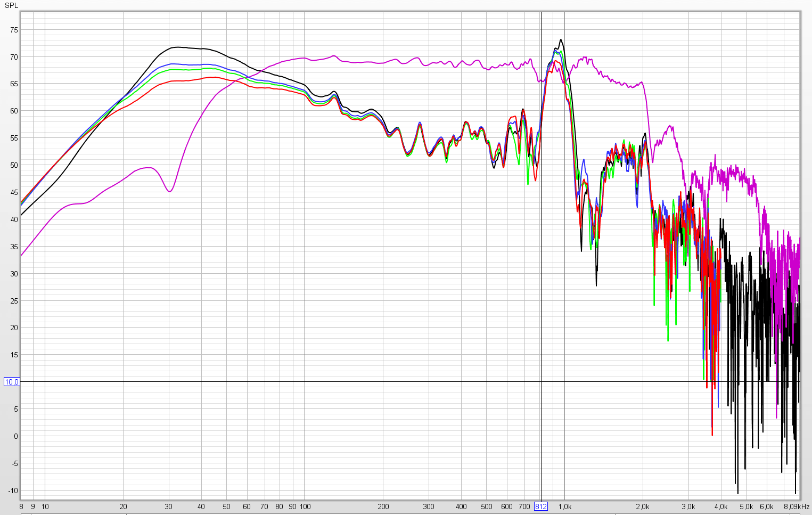Click the 10,0 dB cursor level readout box
Viewport: 812px width, 515px height.
(12, 382)
